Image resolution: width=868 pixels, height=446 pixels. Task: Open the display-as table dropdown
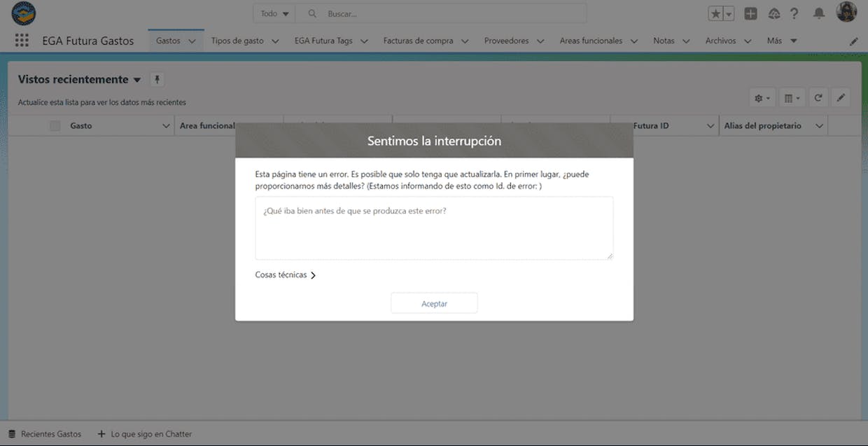(792, 99)
